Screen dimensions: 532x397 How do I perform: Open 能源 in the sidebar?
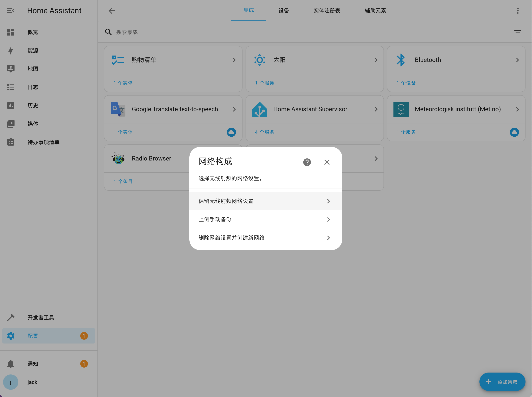pos(33,50)
